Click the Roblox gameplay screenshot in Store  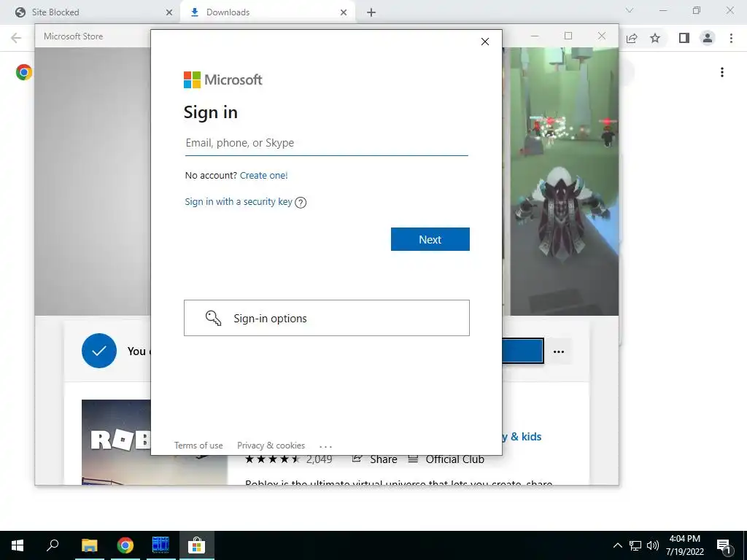click(565, 181)
